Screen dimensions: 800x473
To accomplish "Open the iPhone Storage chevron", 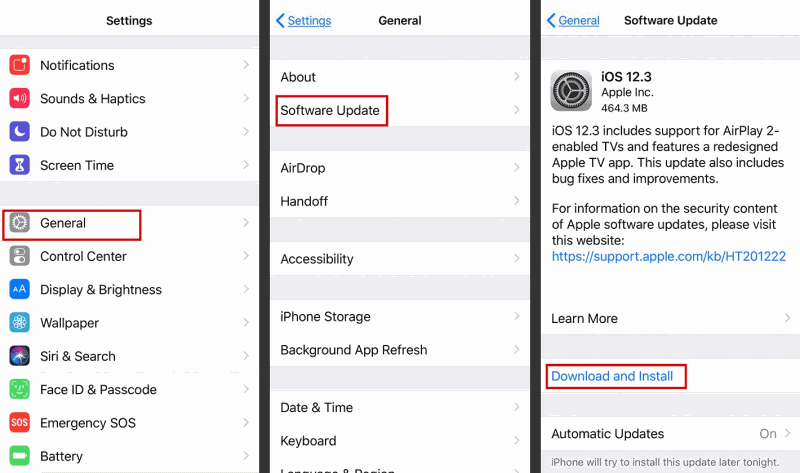I will (516, 317).
